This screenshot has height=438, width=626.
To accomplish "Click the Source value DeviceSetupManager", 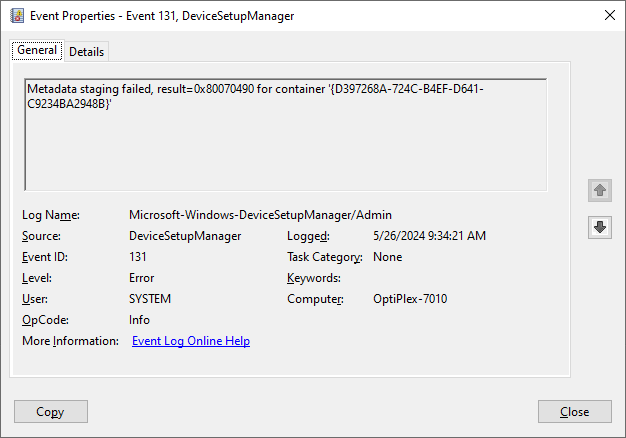I will [185, 236].
